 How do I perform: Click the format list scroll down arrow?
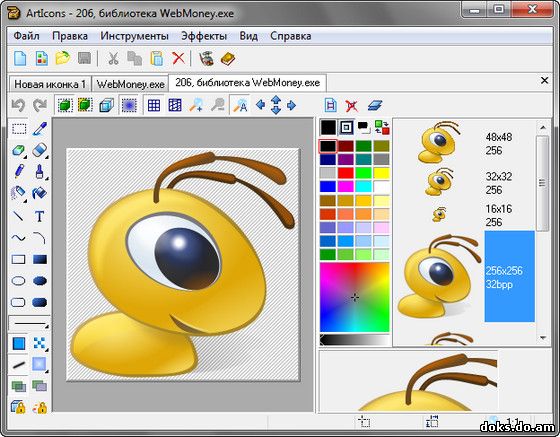tap(543, 338)
